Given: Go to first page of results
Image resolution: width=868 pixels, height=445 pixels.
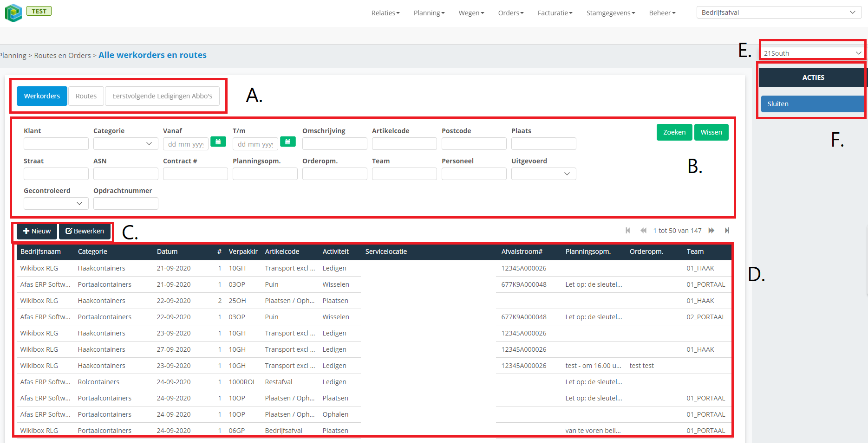Looking at the screenshot, I should [628, 231].
